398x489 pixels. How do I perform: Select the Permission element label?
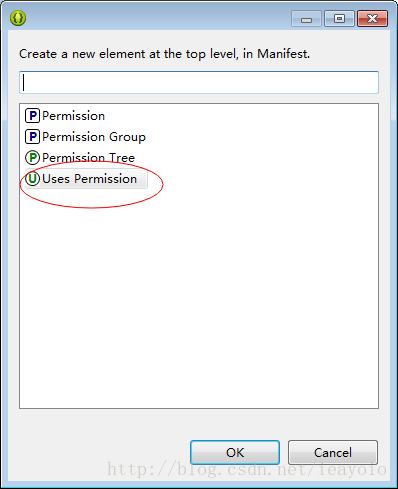point(73,116)
